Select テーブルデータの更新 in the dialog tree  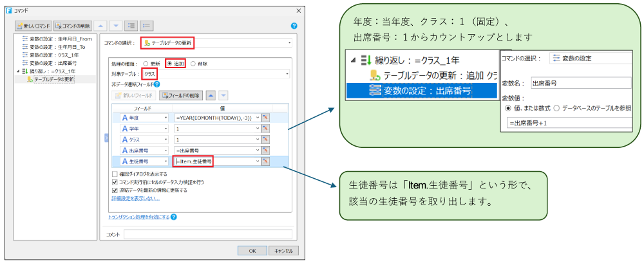[x=51, y=79]
